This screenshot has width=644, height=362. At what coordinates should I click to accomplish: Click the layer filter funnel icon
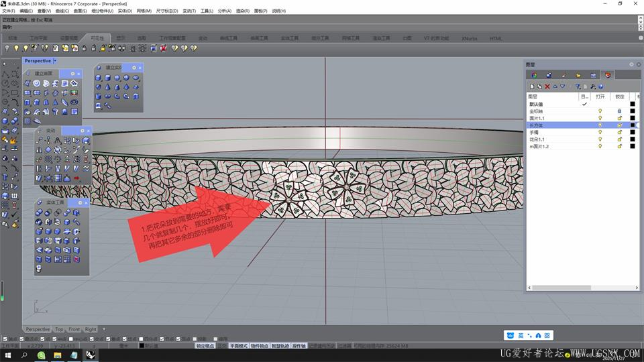tap(578, 86)
